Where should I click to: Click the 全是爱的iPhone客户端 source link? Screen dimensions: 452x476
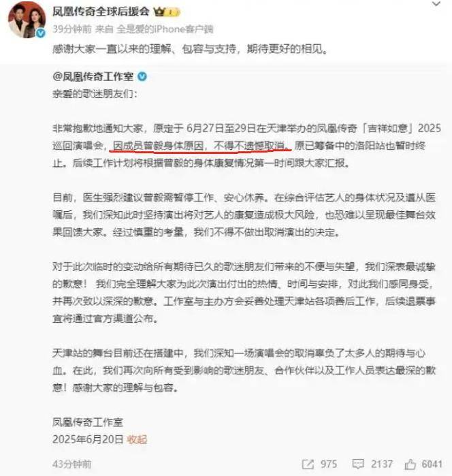(165, 29)
